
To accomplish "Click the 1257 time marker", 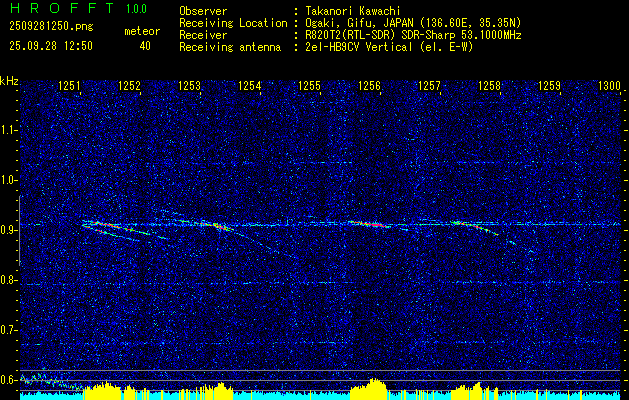I will [429, 86].
